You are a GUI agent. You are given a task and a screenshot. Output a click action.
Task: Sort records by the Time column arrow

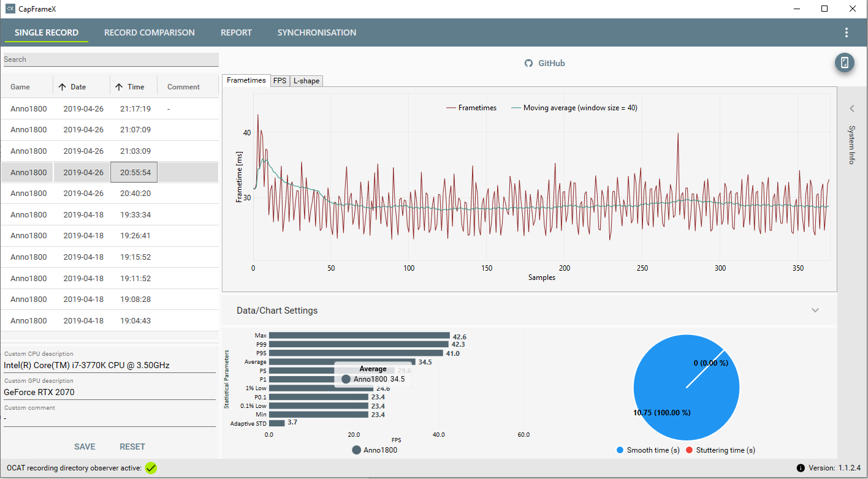click(119, 87)
